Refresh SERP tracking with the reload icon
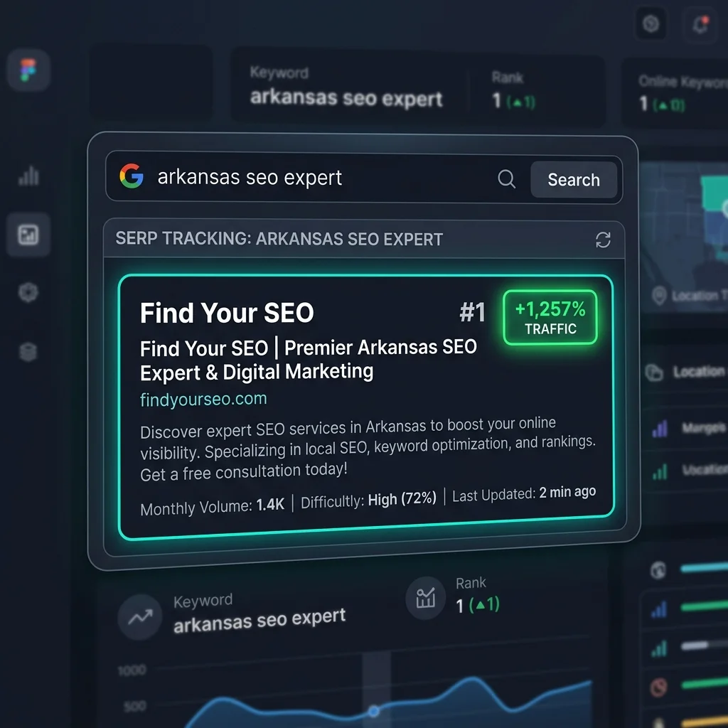Image resolution: width=728 pixels, height=728 pixels. (603, 240)
